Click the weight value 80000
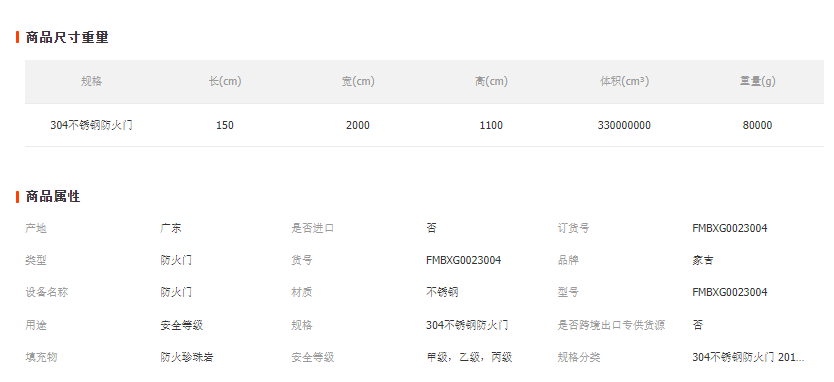The height and width of the screenshot is (382, 834). 757,126
